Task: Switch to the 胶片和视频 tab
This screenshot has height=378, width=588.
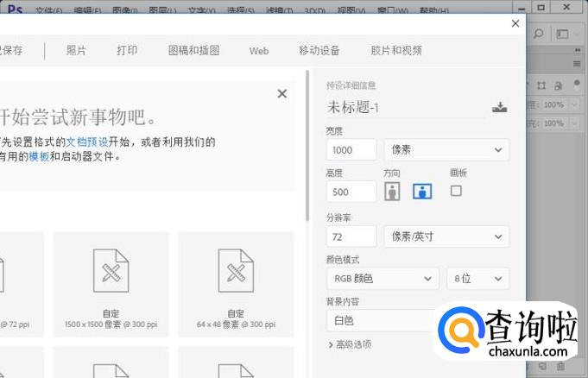Action: pos(396,50)
